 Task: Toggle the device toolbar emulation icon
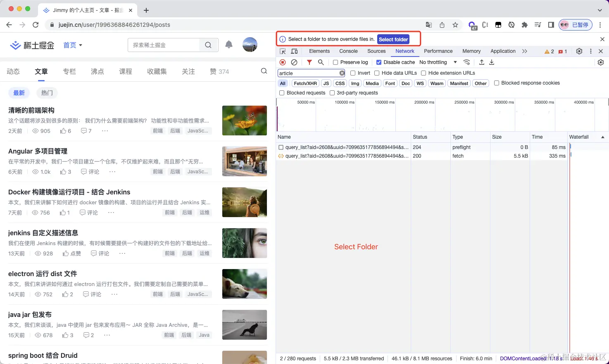pos(294,51)
